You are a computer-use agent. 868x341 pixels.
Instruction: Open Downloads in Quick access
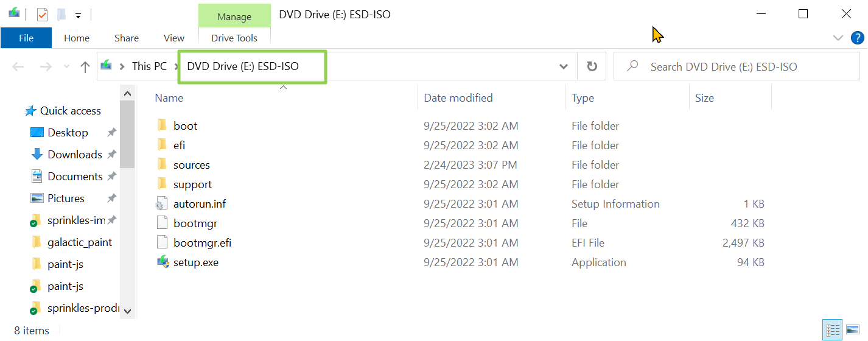75,155
